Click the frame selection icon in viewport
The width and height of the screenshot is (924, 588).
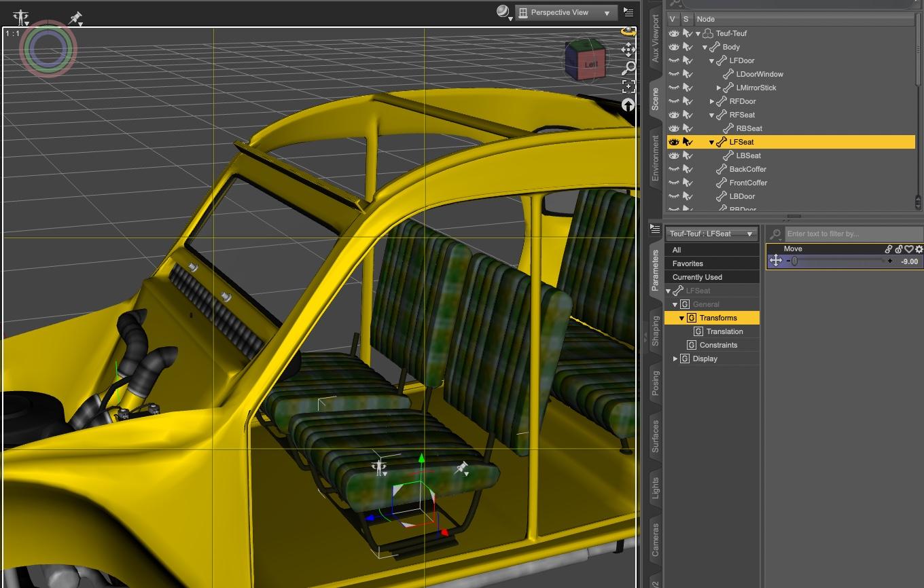pyautogui.click(x=628, y=86)
